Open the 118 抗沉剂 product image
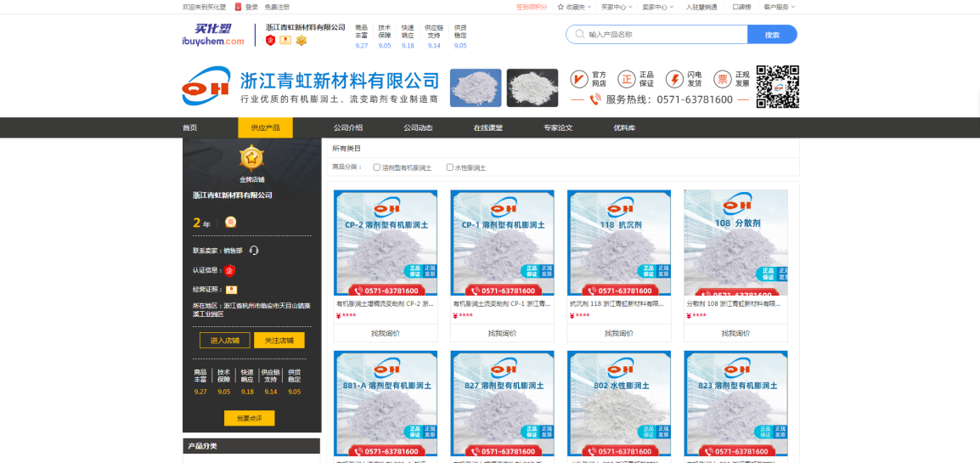Viewport: 980px width, 463px height. [619, 242]
